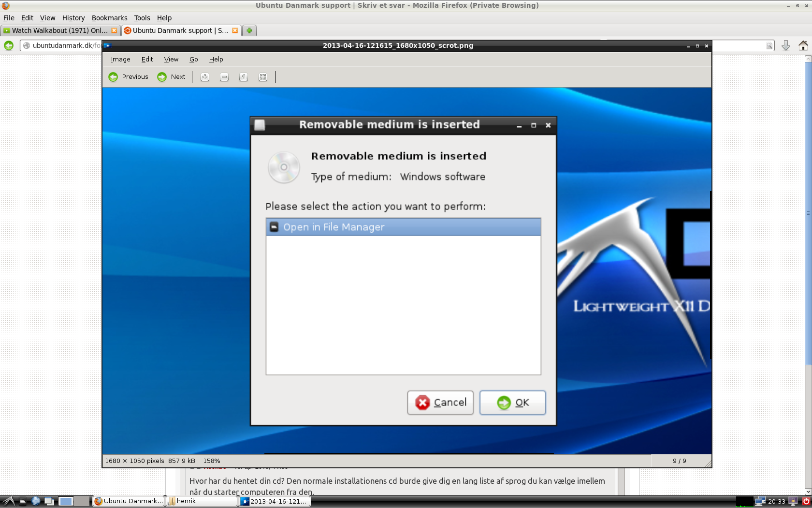812x508 pixels.
Task: Click the 20:33 clock in the panel
Action: coord(777,502)
